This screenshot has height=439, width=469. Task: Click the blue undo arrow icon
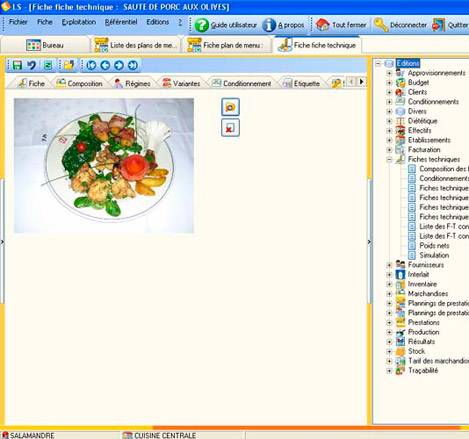[32, 65]
